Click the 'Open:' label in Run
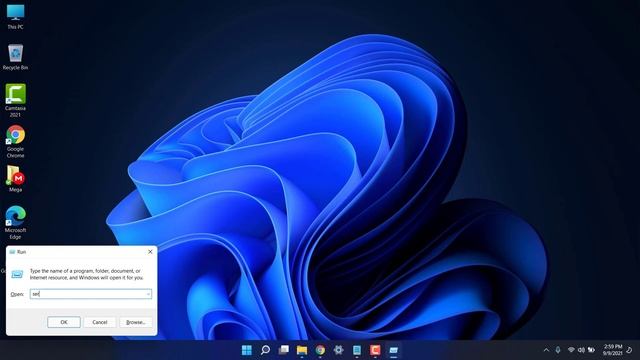Image resolution: width=640 pixels, height=360 pixels. click(17, 294)
